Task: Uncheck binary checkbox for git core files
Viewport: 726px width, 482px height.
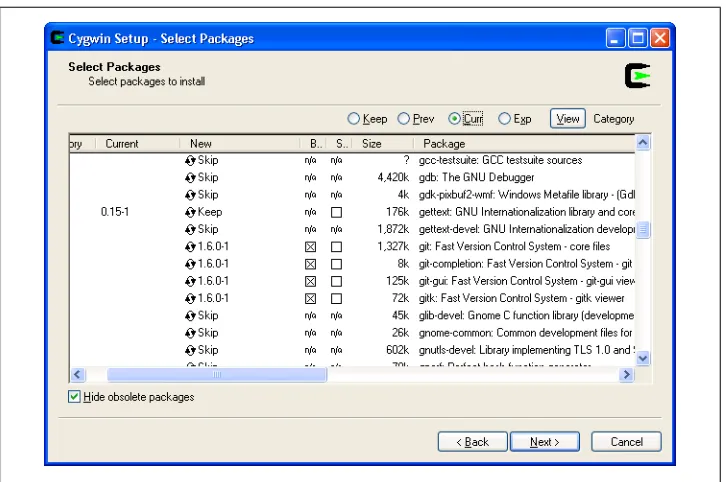Action: tap(311, 247)
